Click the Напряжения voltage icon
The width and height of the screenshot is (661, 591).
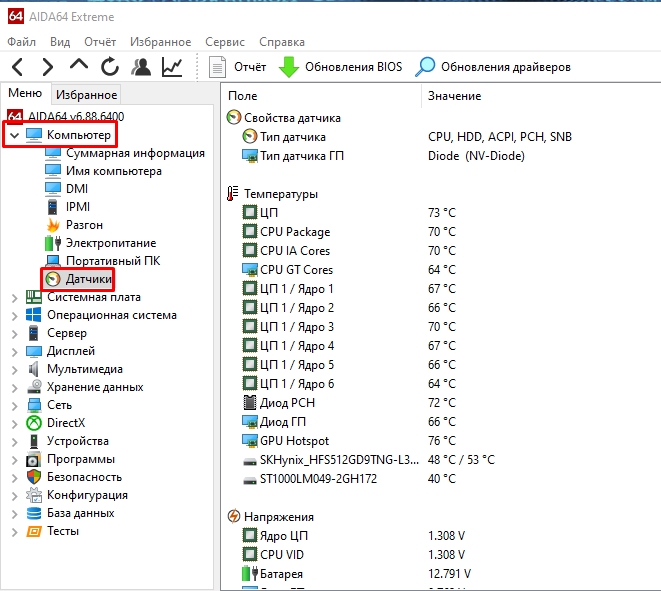tap(234, 516)
